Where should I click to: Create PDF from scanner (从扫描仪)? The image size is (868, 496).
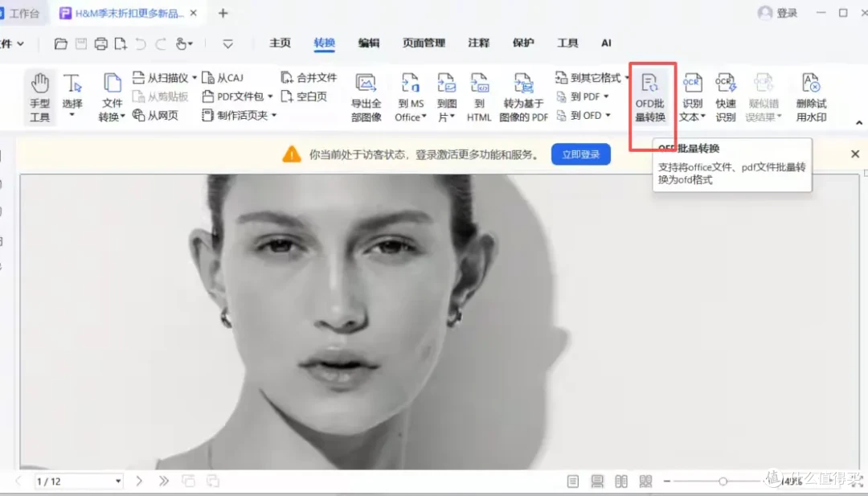[x=164, y=77]
